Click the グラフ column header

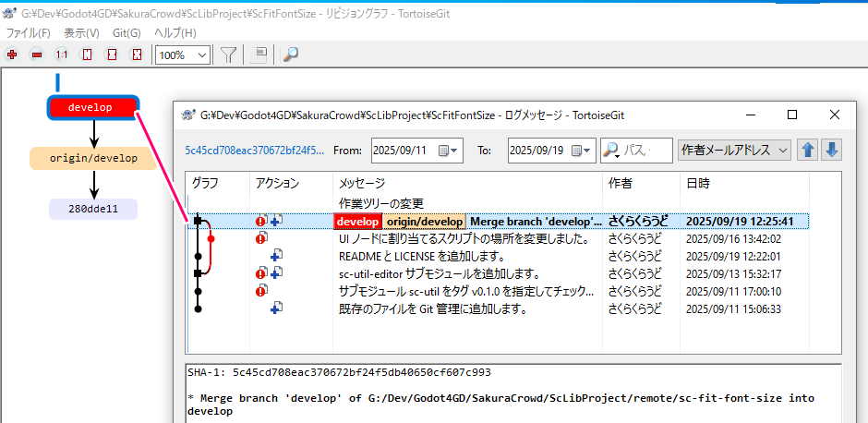point(218,182)
